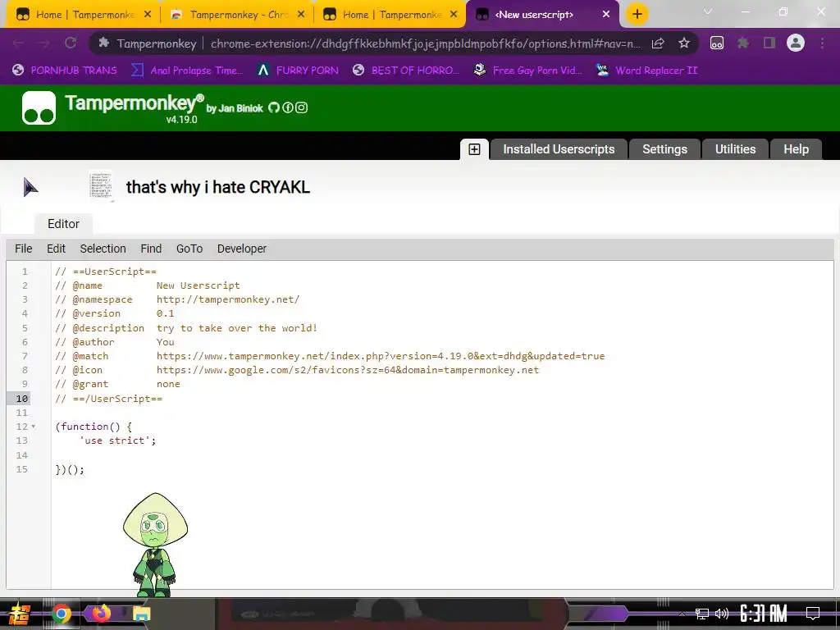Click 'by Jan Biniok' author link

tap(235, 108)
